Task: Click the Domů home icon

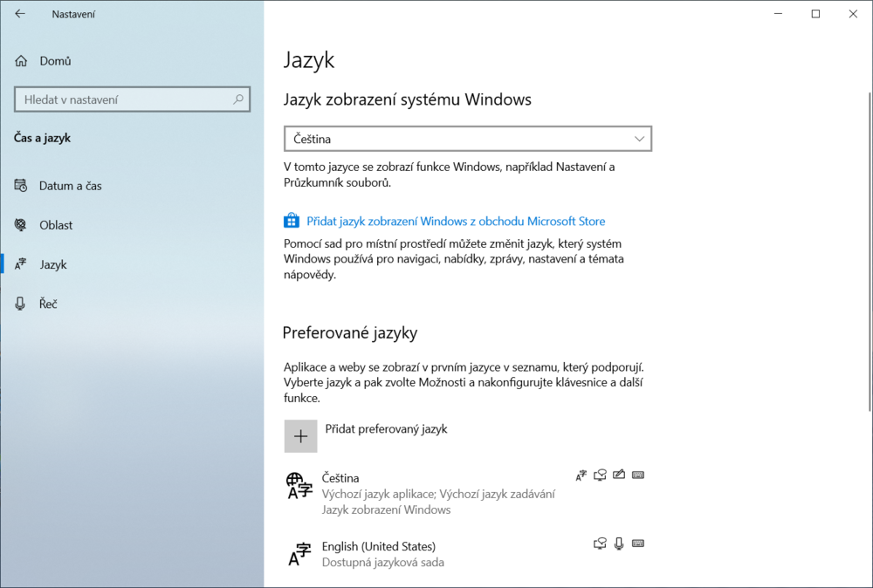Action: [x=21, y=61]
